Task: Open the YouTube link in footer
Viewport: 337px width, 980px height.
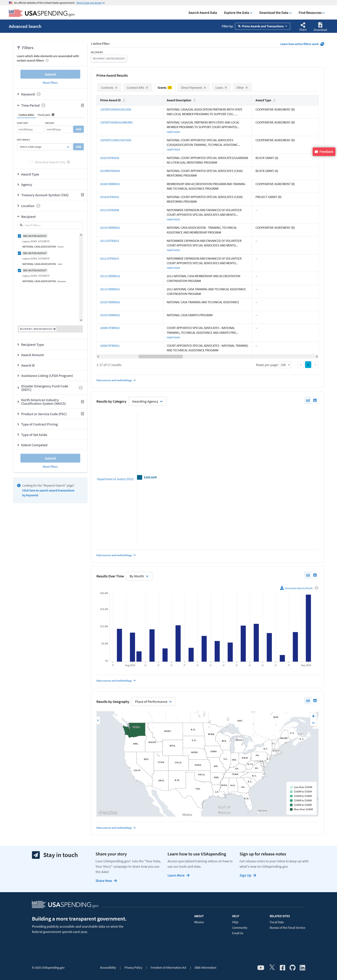Action: pyautogui.click(x=261, y=967)
